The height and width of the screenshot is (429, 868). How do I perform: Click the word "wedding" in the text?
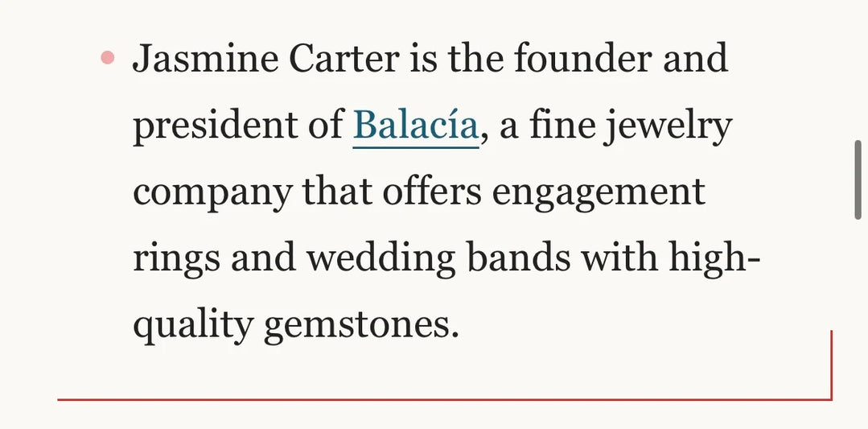382,260
